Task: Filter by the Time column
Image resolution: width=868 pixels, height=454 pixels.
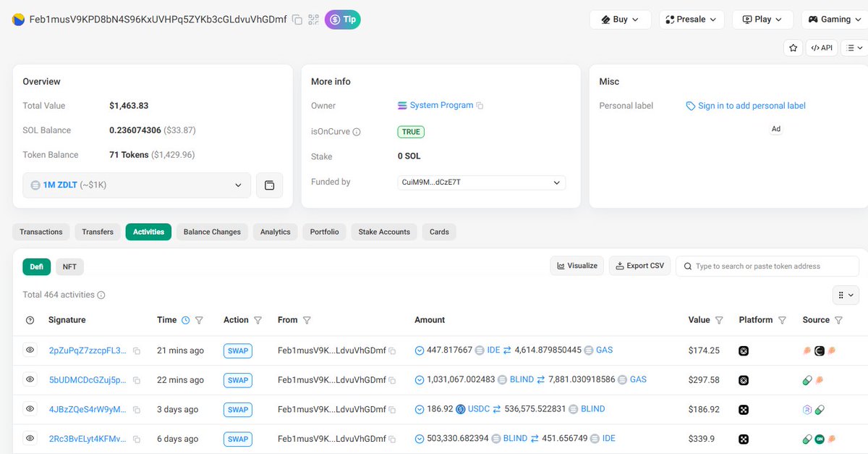Action: pyautogui.click(x=200, y=320)
